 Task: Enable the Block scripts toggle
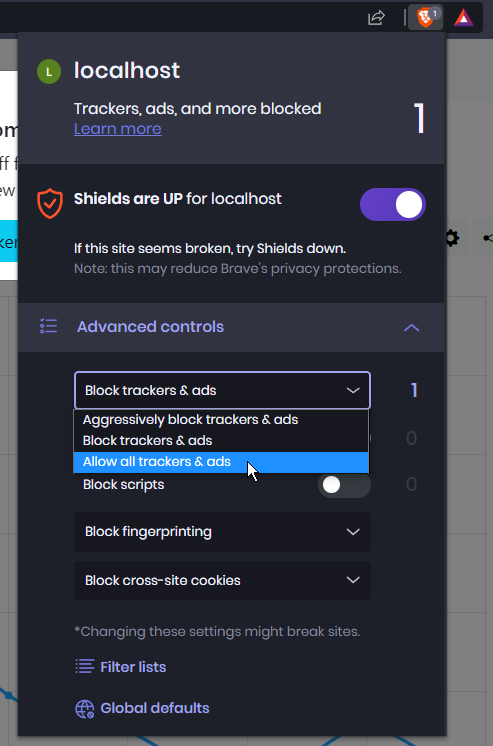[x=344, y=485]
